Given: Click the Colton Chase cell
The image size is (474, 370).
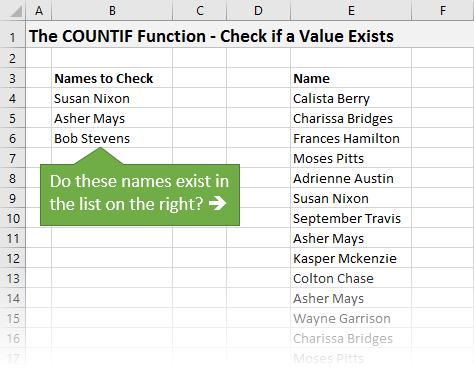Looking at the screenshot, I should (x=351, y=278).
